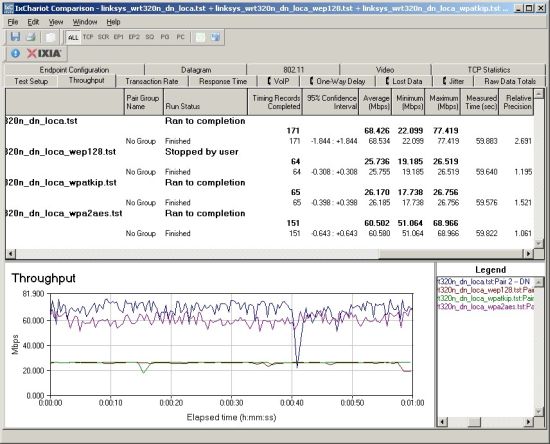Switch to the Jitter tab
The width and height of the screenshot is (550, 444).
click(454, 81)
